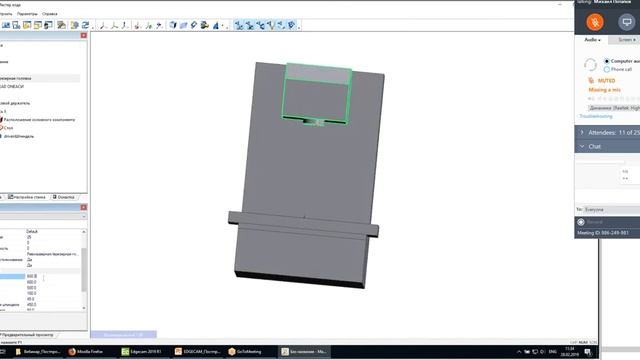
Task: Click the system tray volume icon
Action: coord(542,352)
